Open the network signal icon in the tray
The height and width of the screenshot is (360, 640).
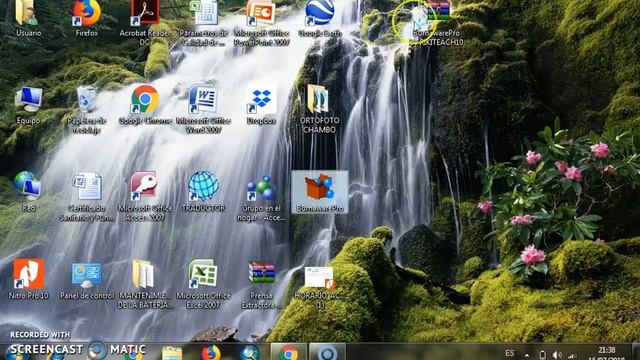coord(572,356)
